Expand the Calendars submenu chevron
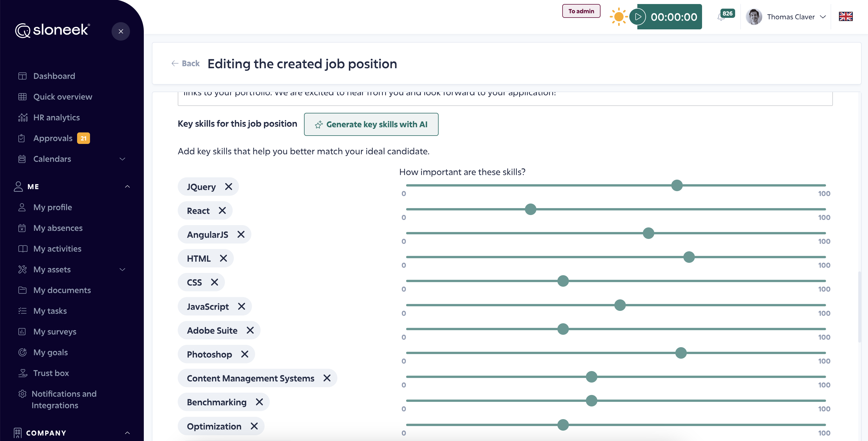Image resolution: width=868 pixels, height=441 pixels. tap(123, 159)
